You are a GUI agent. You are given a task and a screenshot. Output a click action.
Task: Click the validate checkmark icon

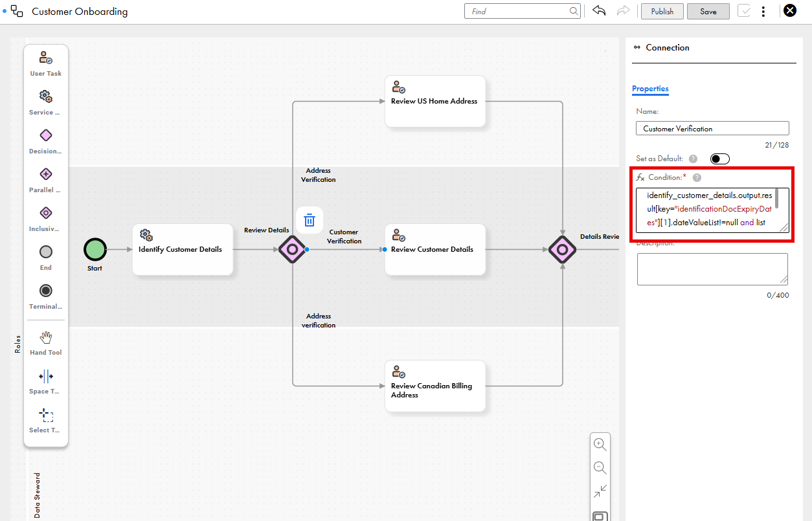(744, 11)
